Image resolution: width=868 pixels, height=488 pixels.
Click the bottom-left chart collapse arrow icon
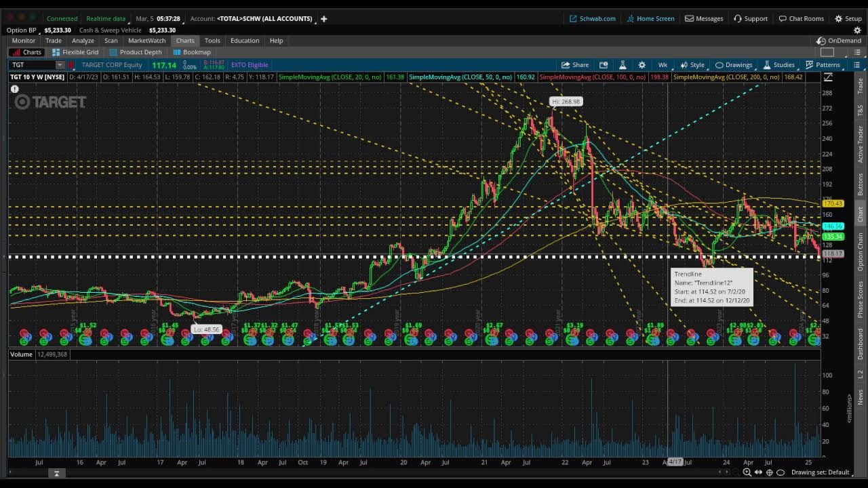[56, 473]
